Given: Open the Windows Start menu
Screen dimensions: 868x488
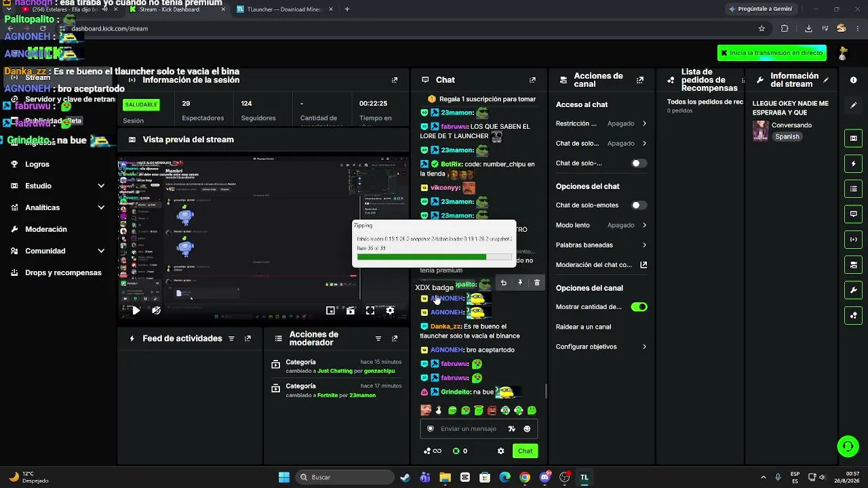Looking at the screenshot, I should click(x=284, y=477).
